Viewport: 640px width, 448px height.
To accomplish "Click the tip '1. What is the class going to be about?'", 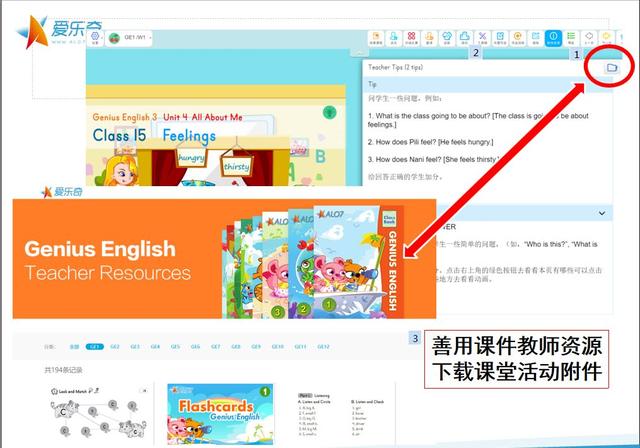I will point(429,116).
